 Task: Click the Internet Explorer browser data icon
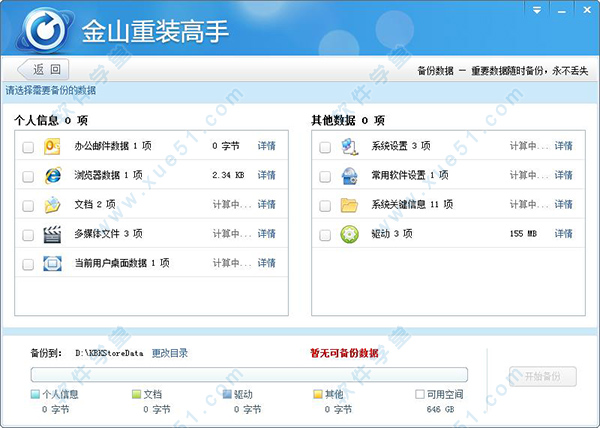coord(52,176)
